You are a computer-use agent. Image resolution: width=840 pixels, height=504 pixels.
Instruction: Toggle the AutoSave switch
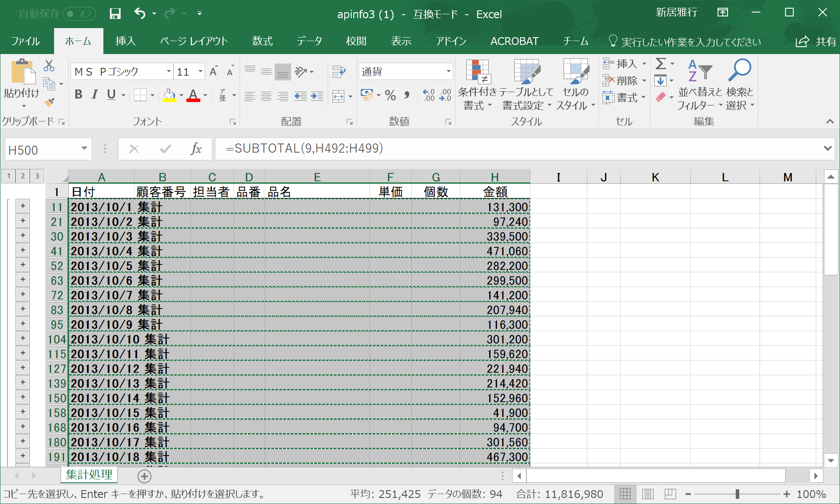click(x=80, y=14)
